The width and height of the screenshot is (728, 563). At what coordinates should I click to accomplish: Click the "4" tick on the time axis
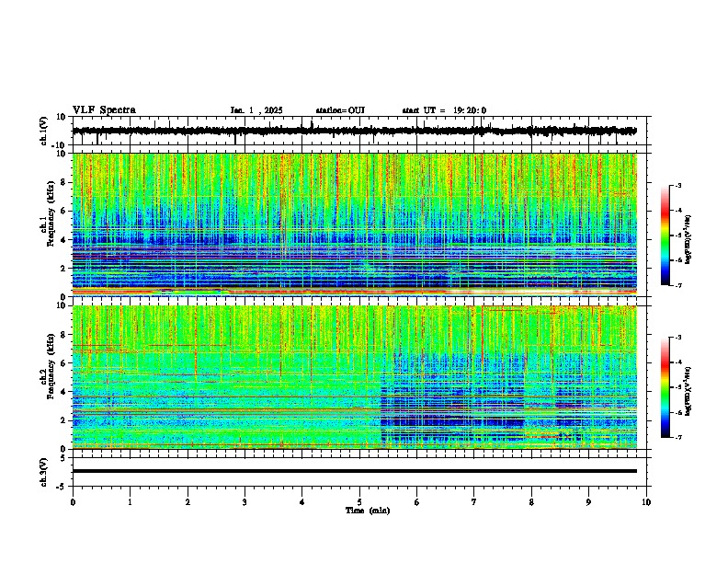302,502
